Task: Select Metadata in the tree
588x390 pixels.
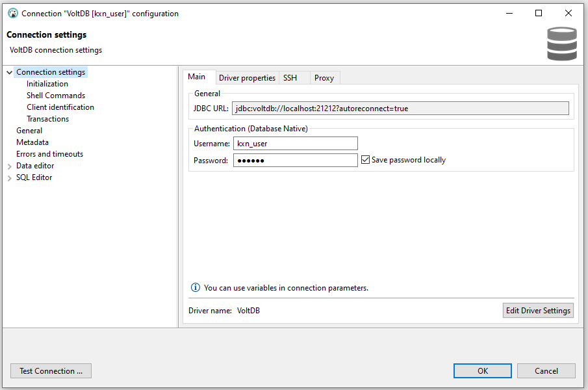Action: [x=32, y=142]
